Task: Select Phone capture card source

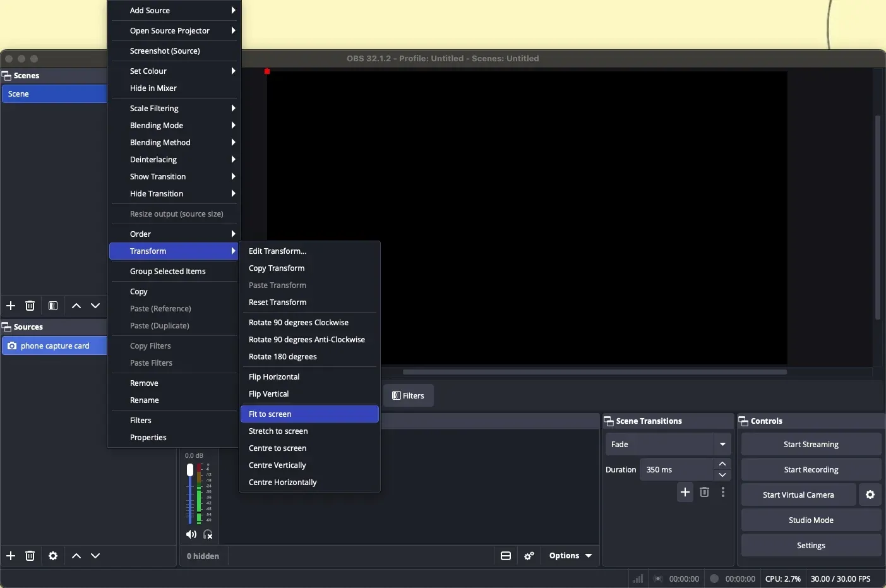Action: coord(54,347)
